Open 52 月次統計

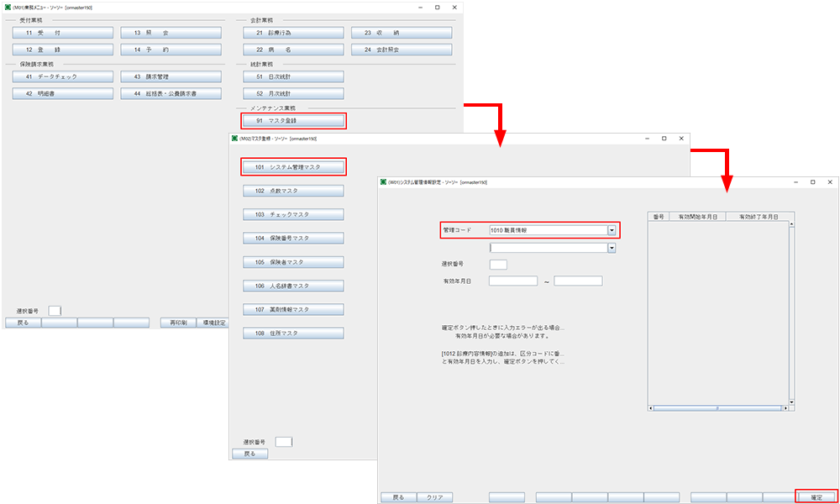coord(293,93)
